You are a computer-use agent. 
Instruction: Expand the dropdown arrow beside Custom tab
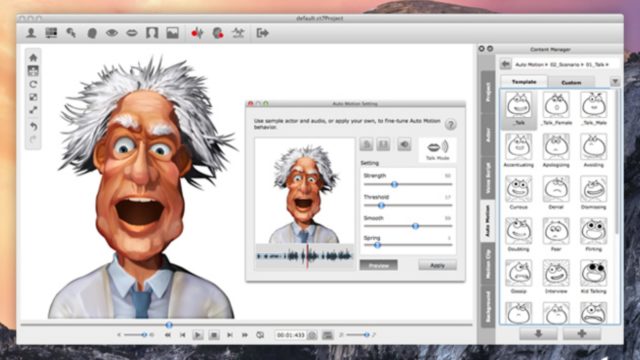[x=615, y=82]
